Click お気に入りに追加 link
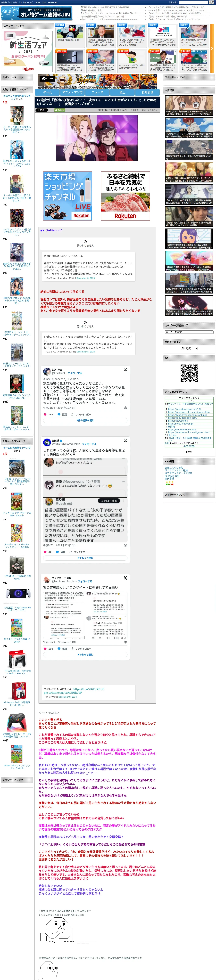Image resolution: width=216 pixels, height=980 pixels. (x=174, y=468)
